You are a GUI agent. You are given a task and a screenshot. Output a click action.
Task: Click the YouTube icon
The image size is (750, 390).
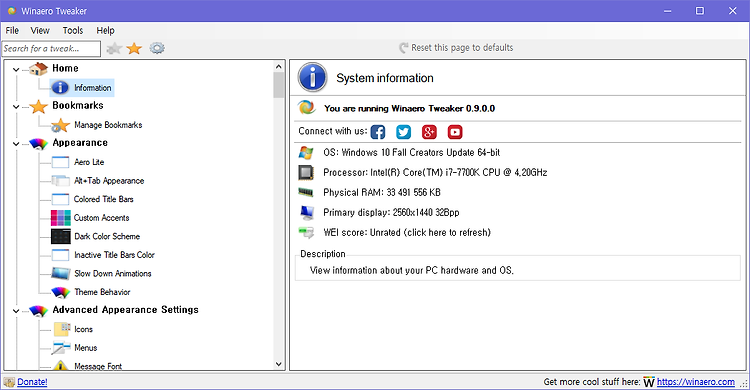click(455, 132)
